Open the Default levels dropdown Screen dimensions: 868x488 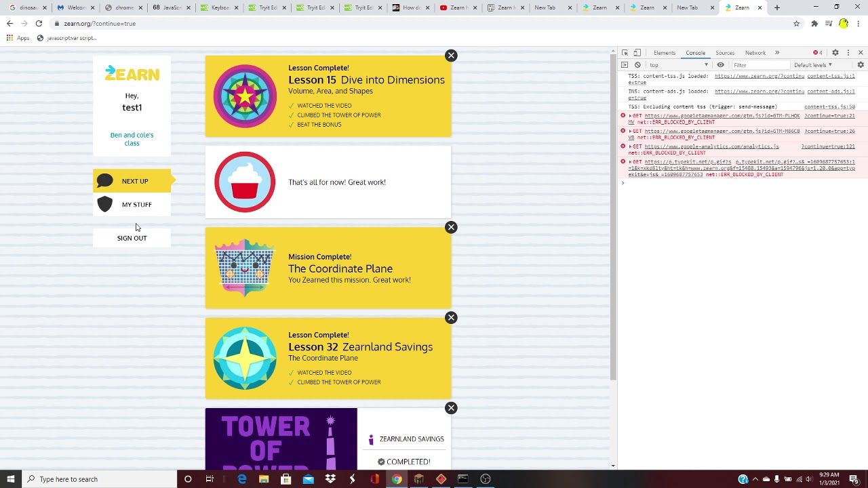[x=812, y=65]
